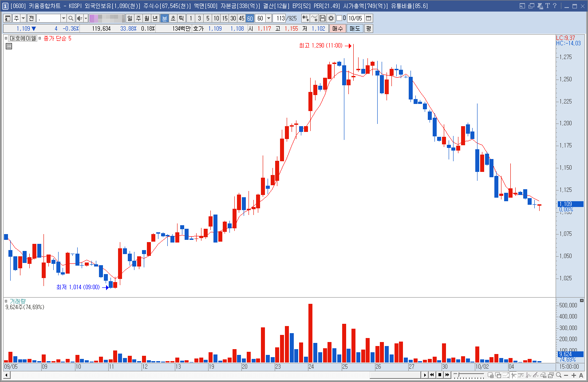Click the 평 button
Screen dimensions: 588x382
click(369, 28)
